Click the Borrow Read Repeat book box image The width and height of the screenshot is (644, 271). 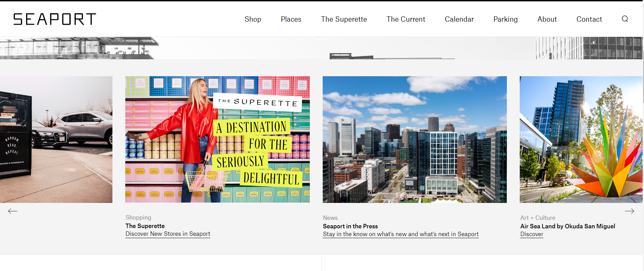click(56, 140)
